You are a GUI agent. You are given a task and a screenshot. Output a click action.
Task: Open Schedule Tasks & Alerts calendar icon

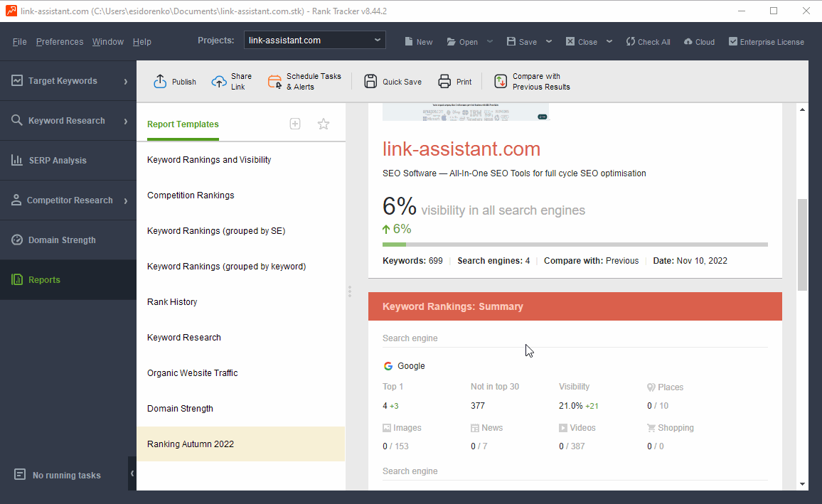click(x=274, y=82)
